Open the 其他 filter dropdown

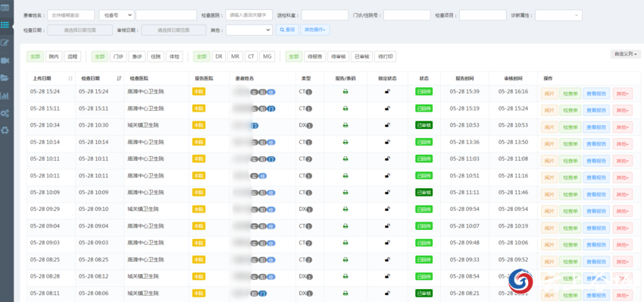[249, 30]
